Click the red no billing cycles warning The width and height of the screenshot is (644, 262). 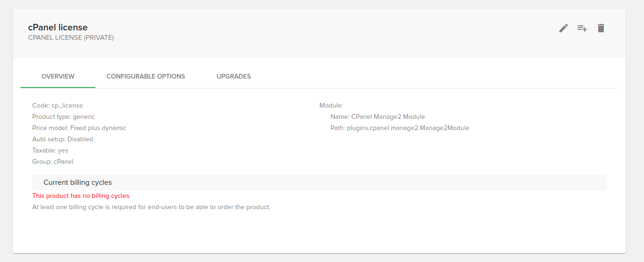click(x=81, y=196)
